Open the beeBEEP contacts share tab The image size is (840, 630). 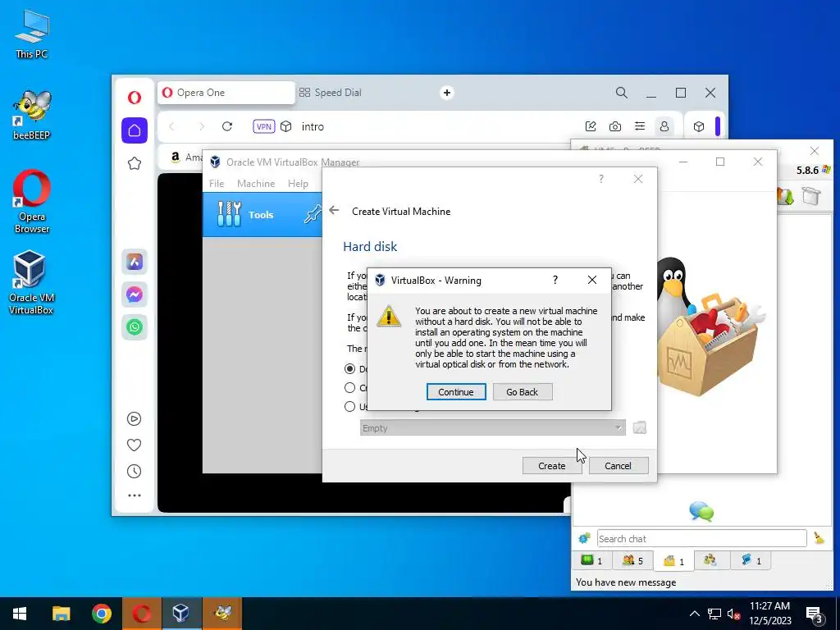tap(711, 560)
